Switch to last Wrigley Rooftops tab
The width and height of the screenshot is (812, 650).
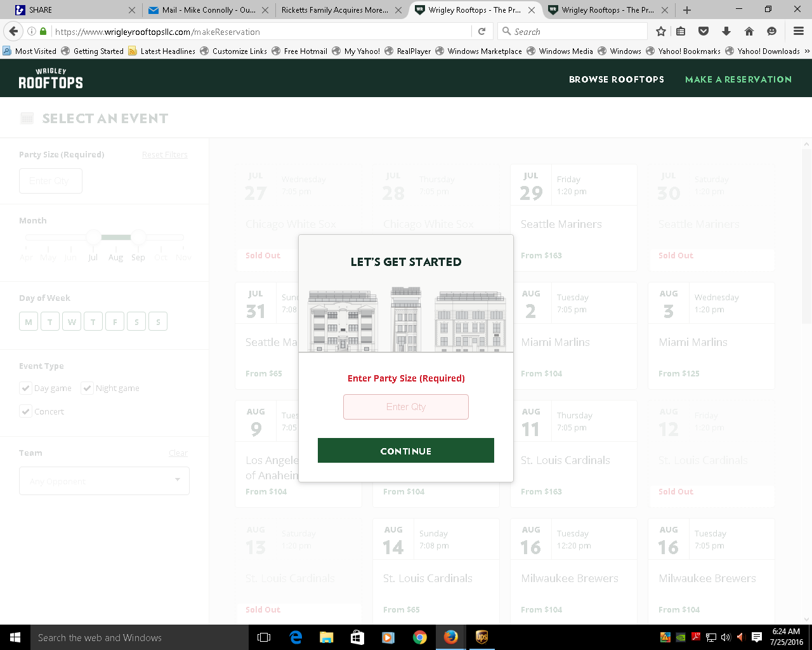coord(608,10)
